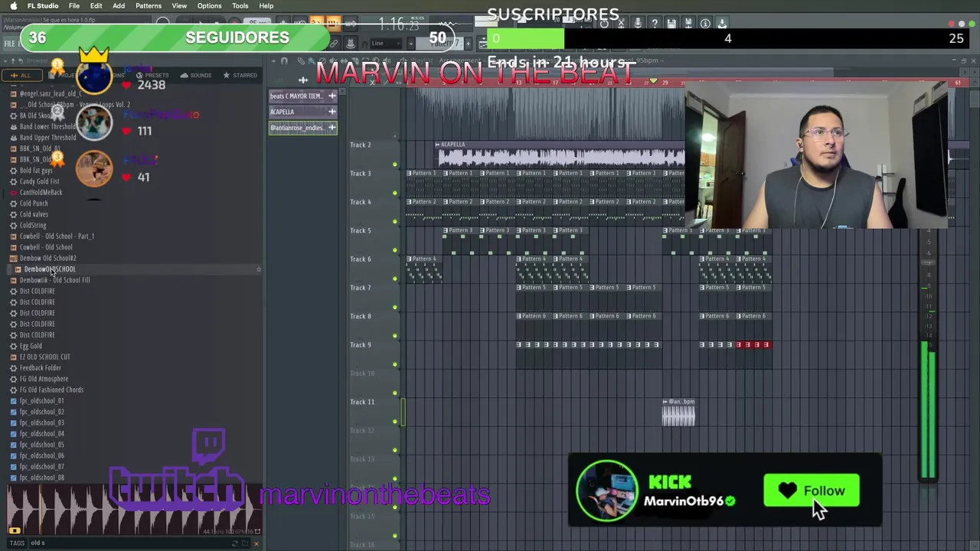The width and height of the screenshot is (980, 551).
Task: Click audio clip on Track 11
Action: click(678, 412)
